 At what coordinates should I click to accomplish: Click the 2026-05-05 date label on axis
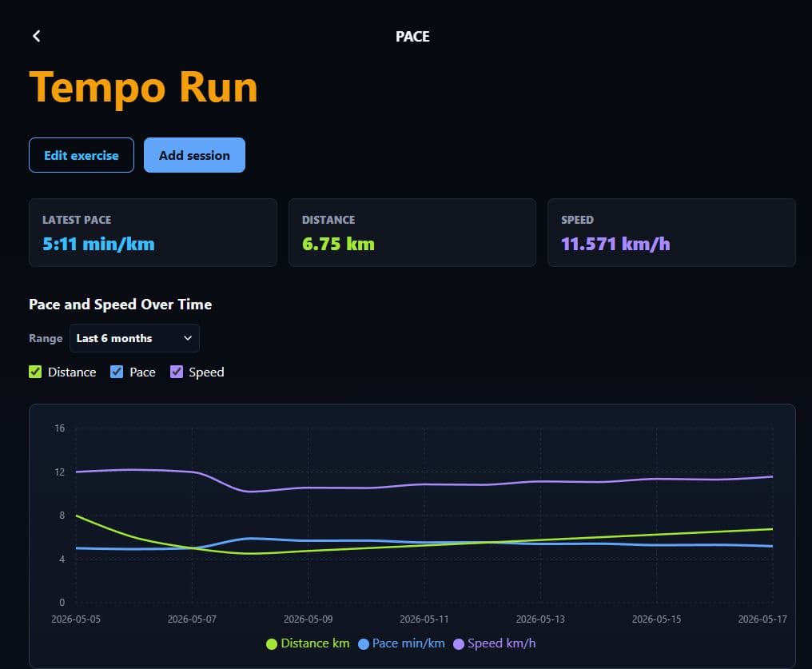pyautogui.click(x=76, y=619)
